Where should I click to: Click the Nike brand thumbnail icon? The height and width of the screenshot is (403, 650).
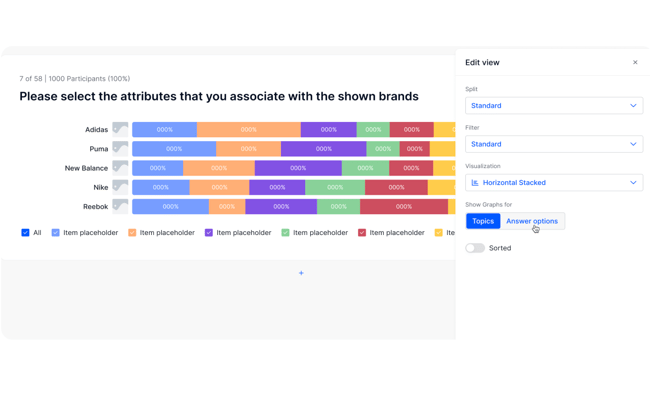[120, 187]
